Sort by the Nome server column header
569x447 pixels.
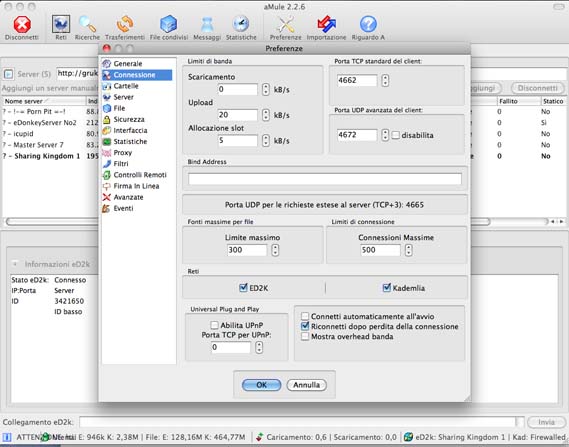[44, 101]
